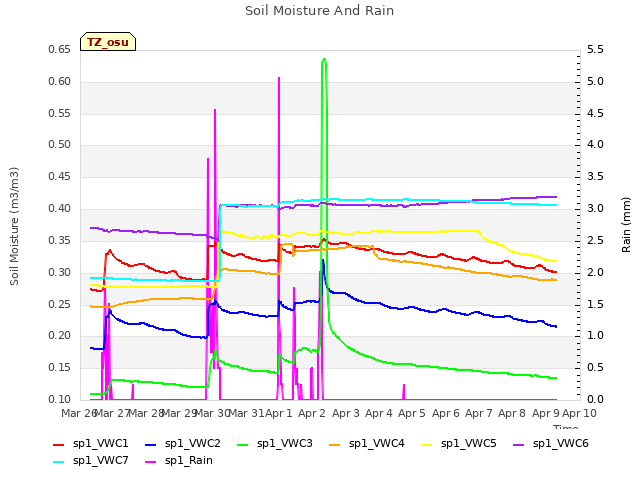Click the 1.5 rain axis value
Image resolution: width=640 pixels, height=480 pixels.
pos(595,304)
